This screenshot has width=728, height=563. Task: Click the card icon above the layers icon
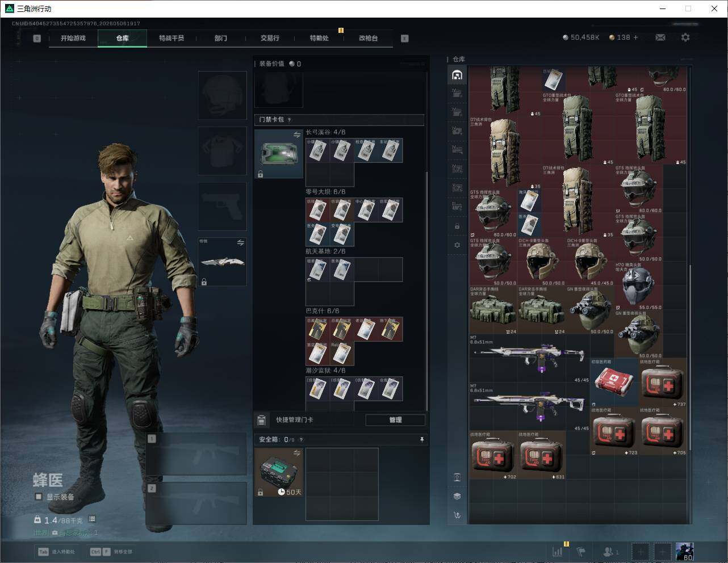pos(457,477)
